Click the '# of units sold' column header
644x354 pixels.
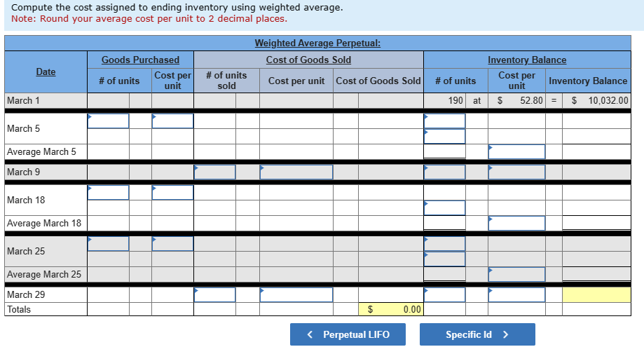pos(226,81)
